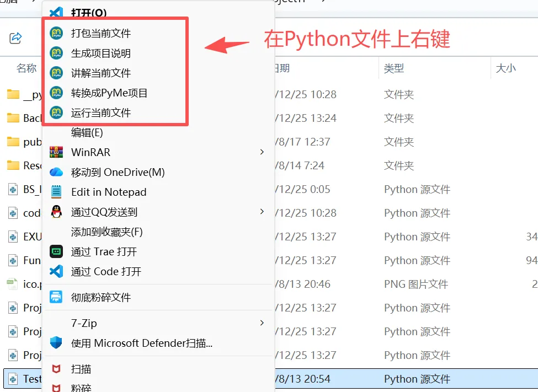Viewport: 538px width, 392px height.
Task: Select the Bac folder icon
Action: pyautogui.click(x=13, y=117)
